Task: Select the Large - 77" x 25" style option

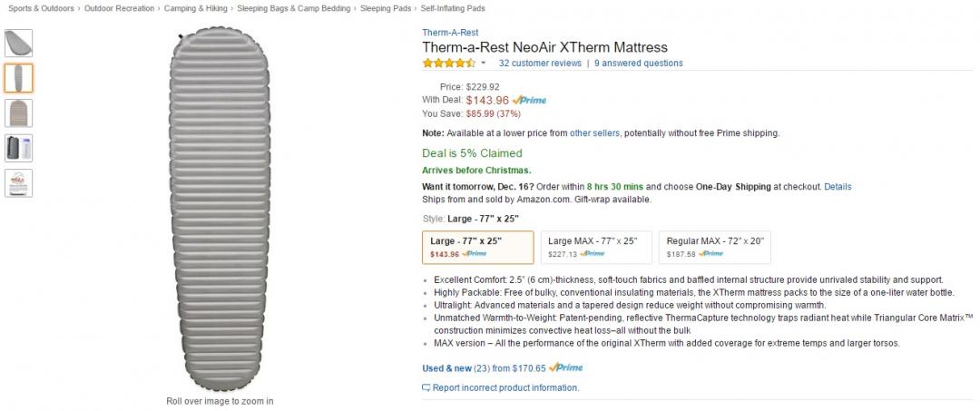Action: click(x=478, y=247)
